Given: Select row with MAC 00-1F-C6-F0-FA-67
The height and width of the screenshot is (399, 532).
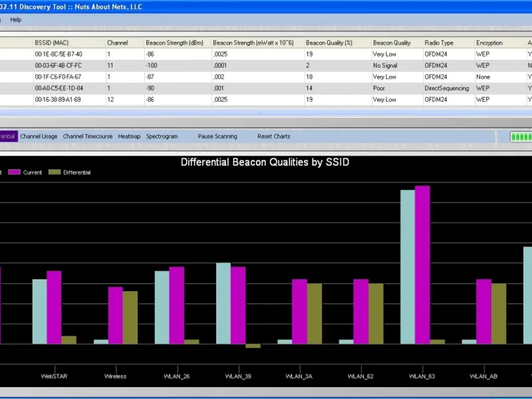Looking at the screenshot, I should click(x=266, y=77).
